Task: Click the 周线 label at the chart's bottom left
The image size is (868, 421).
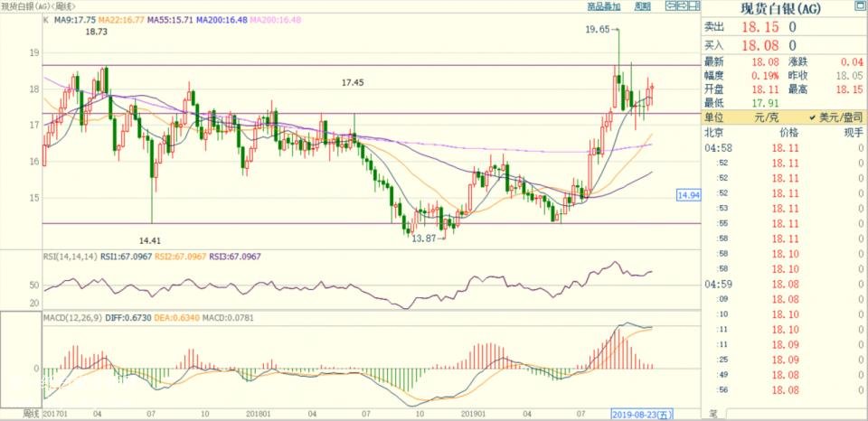Action: point(32,414)
